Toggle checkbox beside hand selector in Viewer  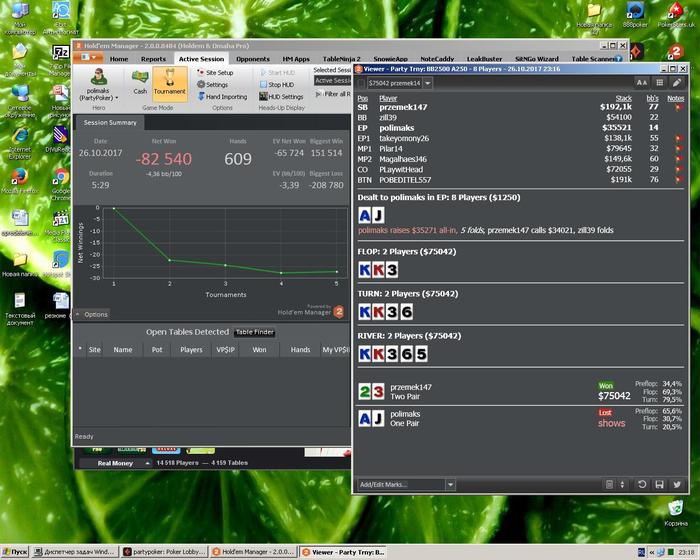pos(361,83)
